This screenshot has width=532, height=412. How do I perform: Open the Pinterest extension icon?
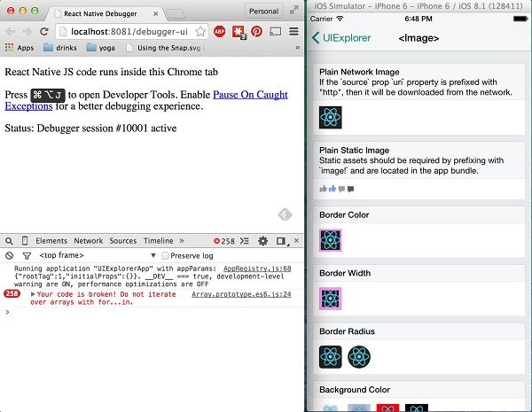click(256, 32)
